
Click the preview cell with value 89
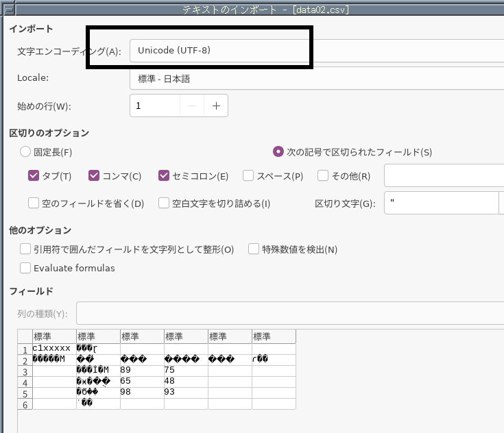[142, 371]
